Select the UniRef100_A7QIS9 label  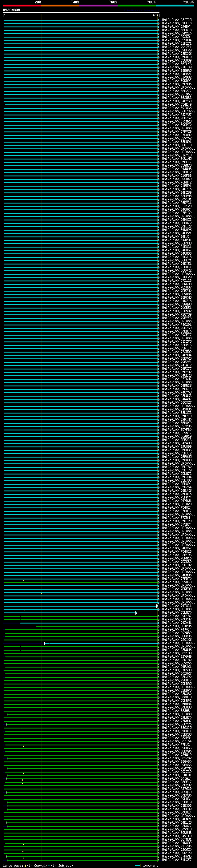tap(177, 67)
